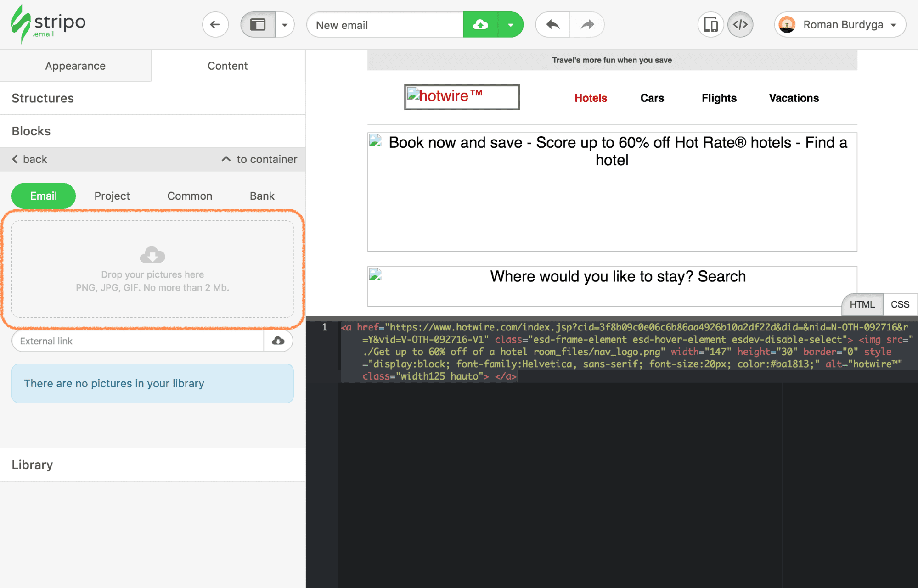This screenshot has width=918, height=588.
Task: Open the Roman Burdyga account menu
Action: [839, 24]
